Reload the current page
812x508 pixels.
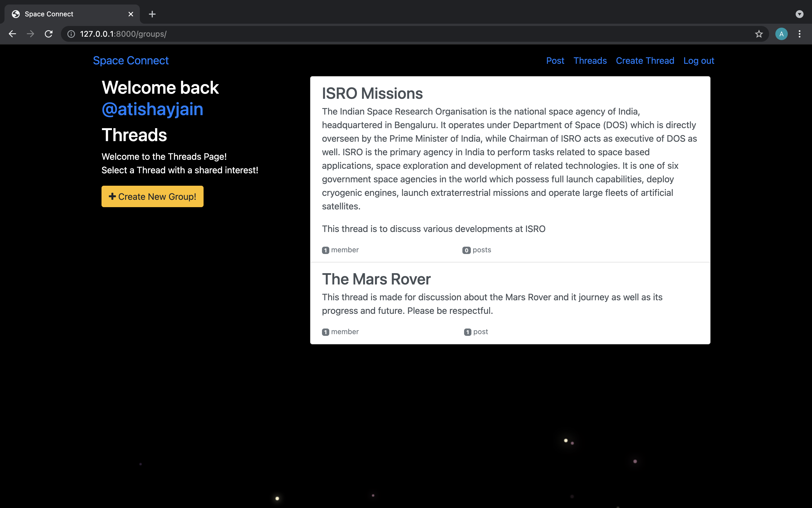click(x=49, y=34)
